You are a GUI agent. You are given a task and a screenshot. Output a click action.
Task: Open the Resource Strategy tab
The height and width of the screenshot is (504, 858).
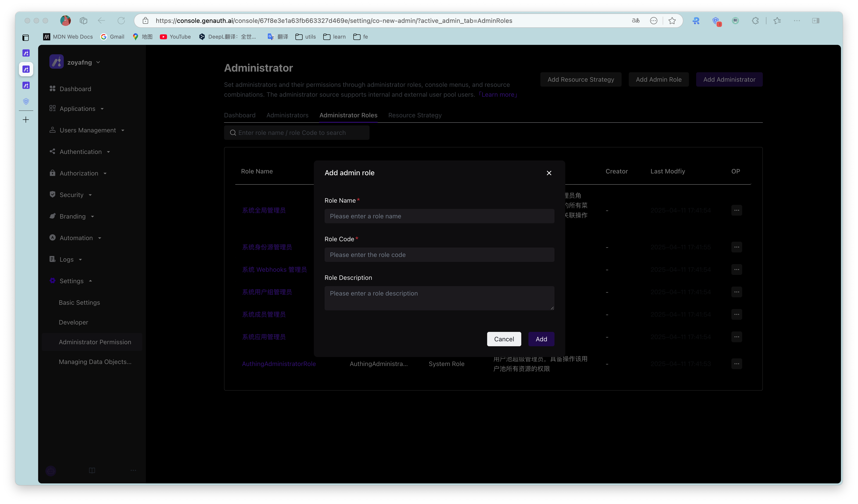415,115
